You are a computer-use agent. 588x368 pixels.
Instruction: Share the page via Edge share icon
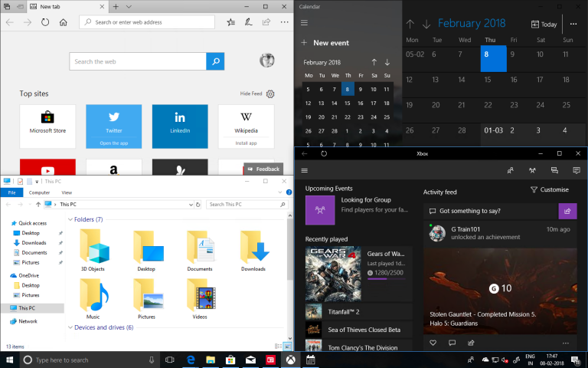click(266, 22)
